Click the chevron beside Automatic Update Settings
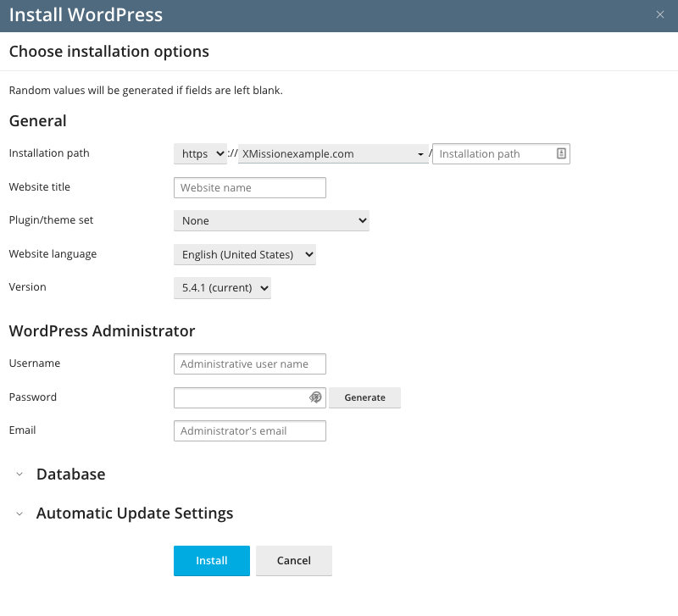 [x=19, y=513]
